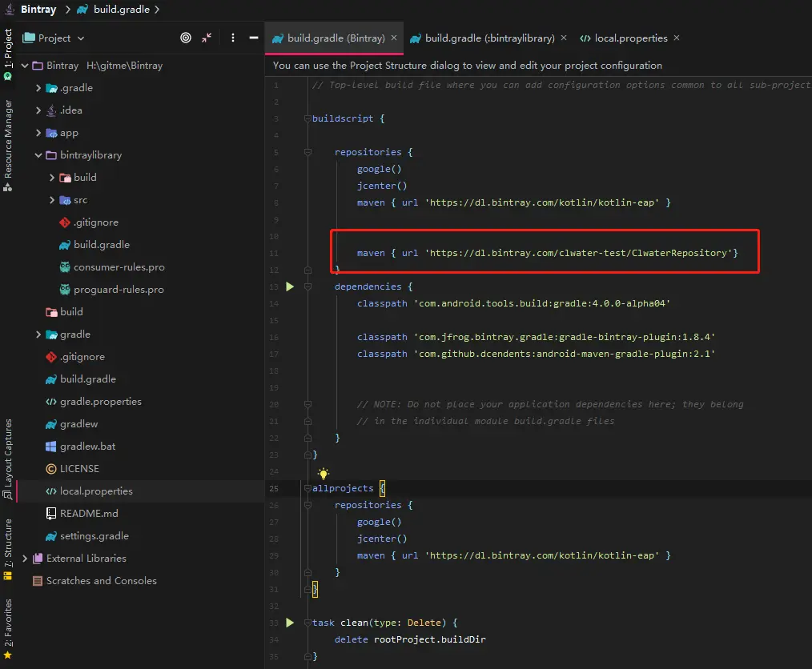This screenshot has width=812, height=669.
Task: Open the 7: Structure tool window
Action: tap(8, 550)
